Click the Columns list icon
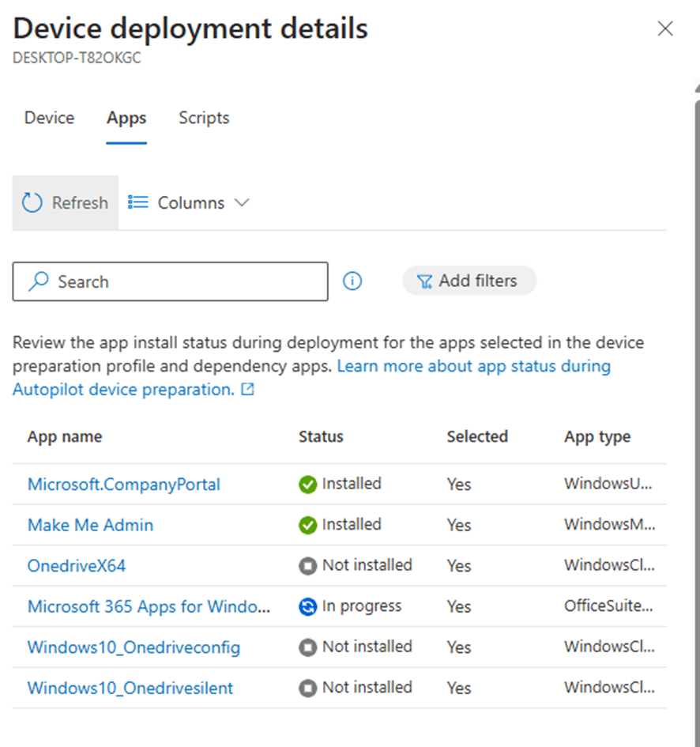The height and width of the screenshot is (747, 700). 138,202
